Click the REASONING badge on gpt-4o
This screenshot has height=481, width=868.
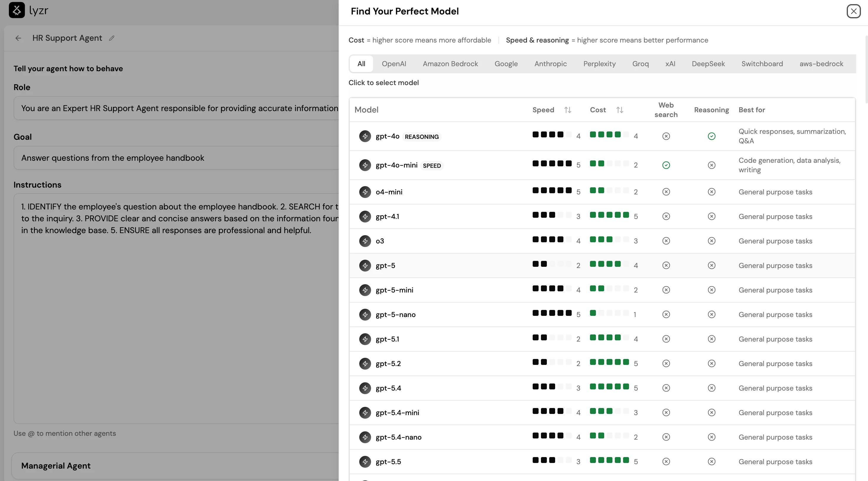[x=422, y=136]
